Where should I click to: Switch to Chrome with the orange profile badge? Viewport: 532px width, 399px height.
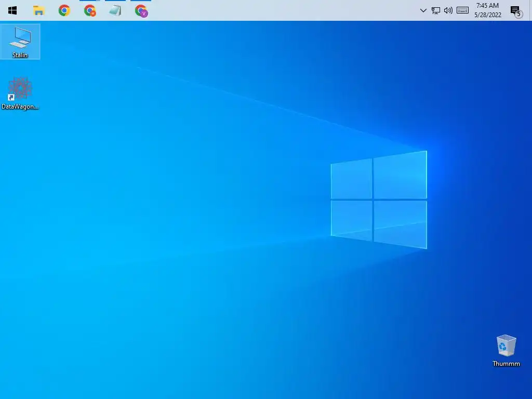pos(90,10)
